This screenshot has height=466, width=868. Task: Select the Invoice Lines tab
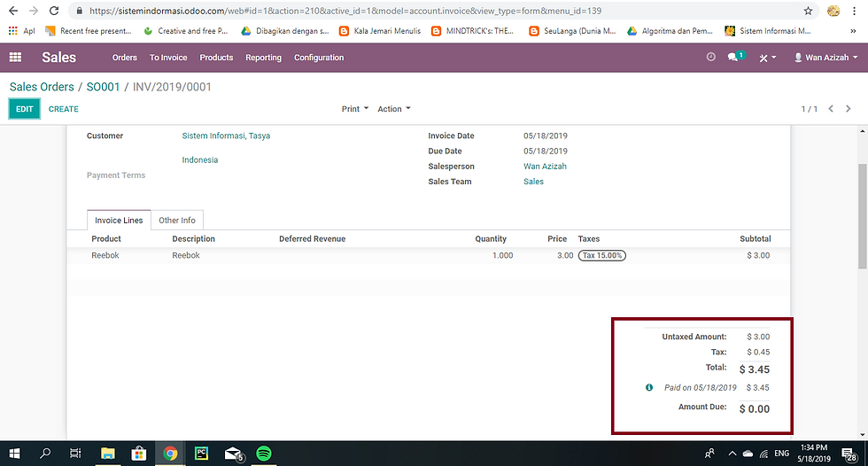[x=119, y=221]
